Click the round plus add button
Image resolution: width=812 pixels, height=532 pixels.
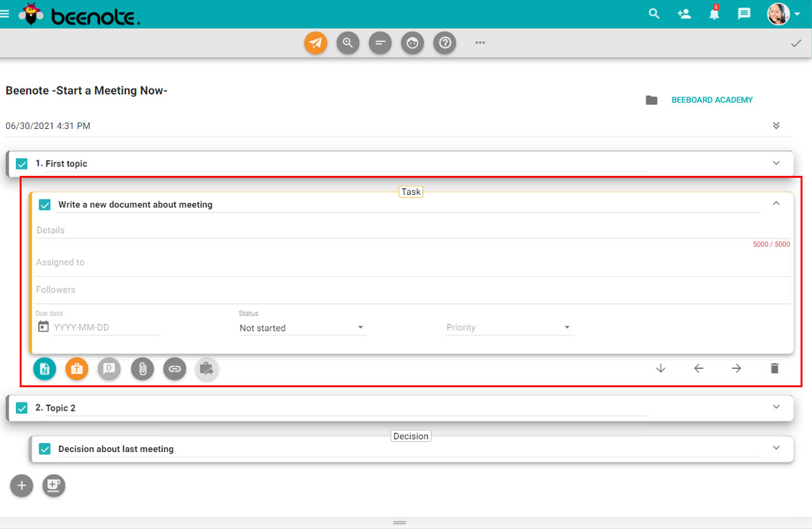click(22, 486)
